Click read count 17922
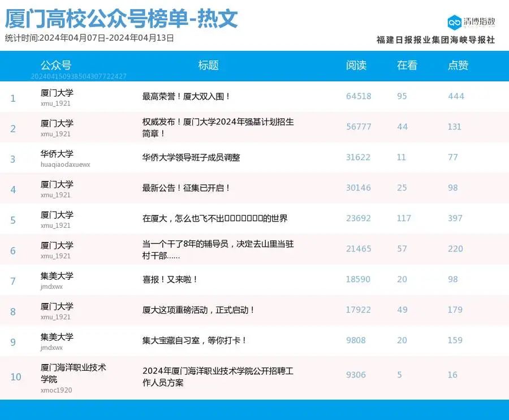 tap(359, 310)
